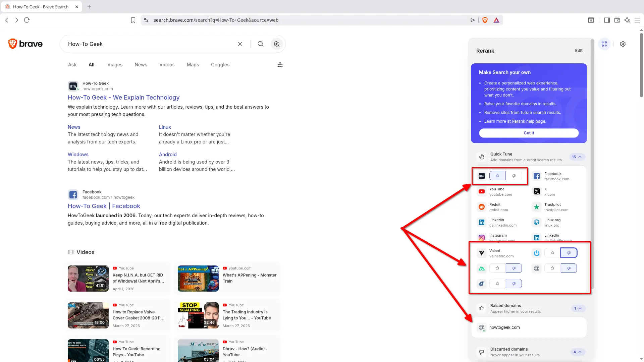Click the Reddit icon in Quick Tune
The height and width of the screenshot is (362, 644).
tap(482, 207)
